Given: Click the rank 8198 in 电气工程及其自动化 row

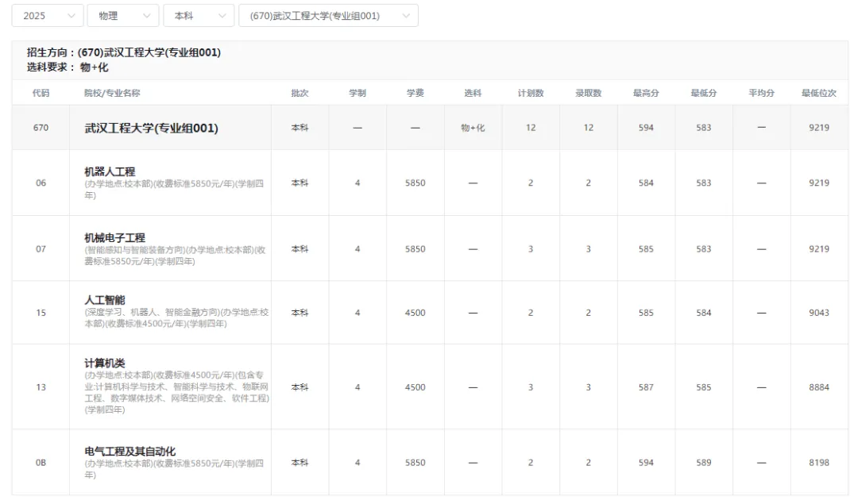Looking at the screenshot, I should [819, 463].
